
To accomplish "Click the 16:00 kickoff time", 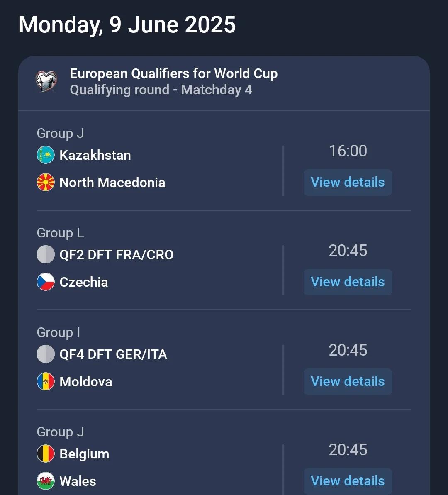I will click(348, 151).
